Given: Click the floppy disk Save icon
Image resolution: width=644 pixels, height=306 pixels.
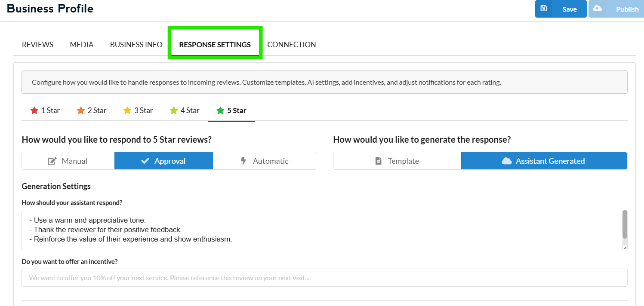Looking at the screenshot, I should coord(544,9).
